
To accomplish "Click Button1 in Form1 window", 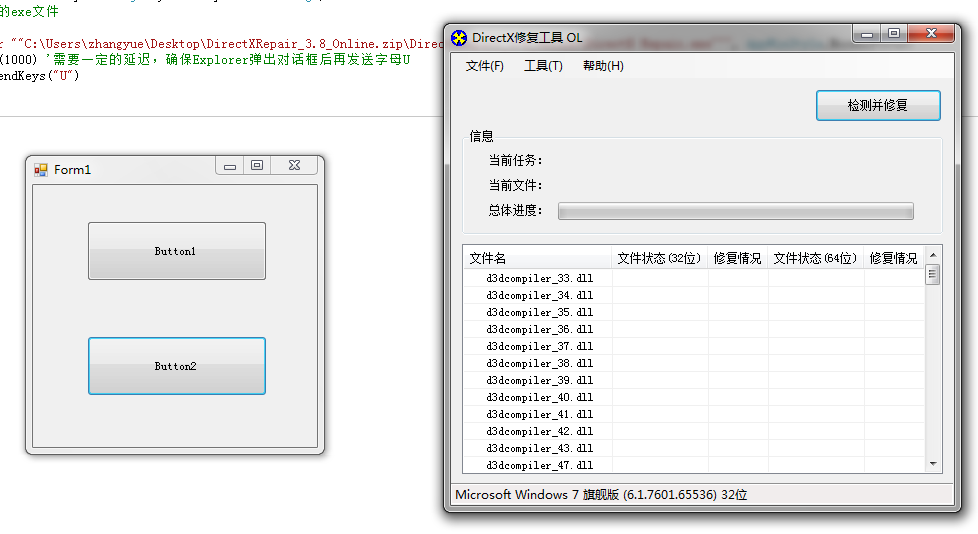I will click(177, 251).
